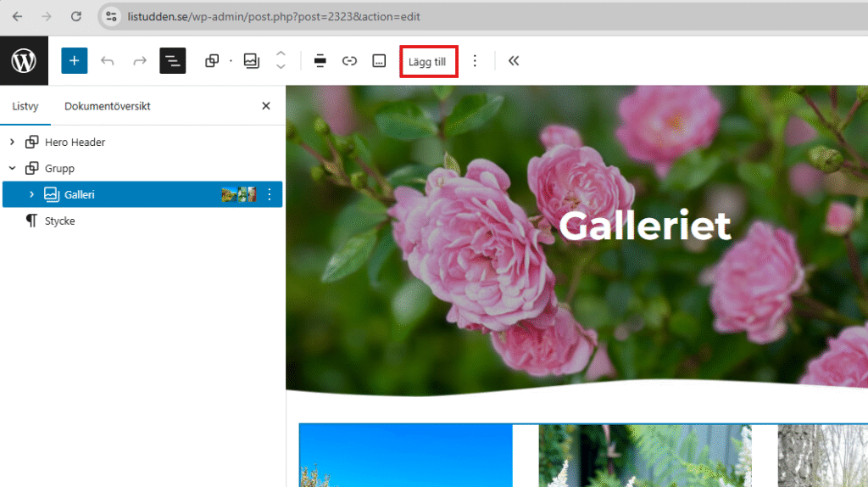Click the Hero Header block icon

coord(32,143)
